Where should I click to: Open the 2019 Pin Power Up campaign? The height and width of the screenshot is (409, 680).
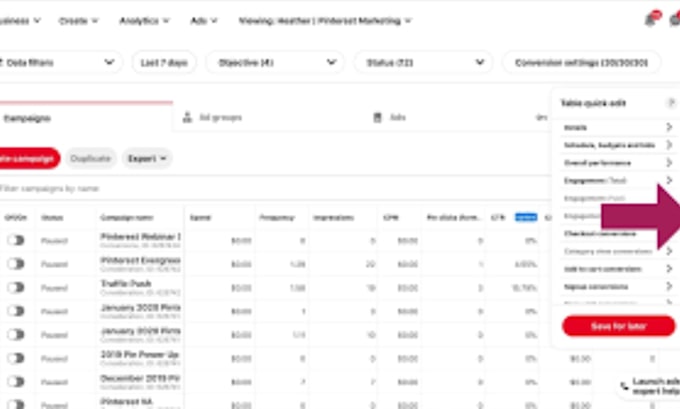[140, 354]
